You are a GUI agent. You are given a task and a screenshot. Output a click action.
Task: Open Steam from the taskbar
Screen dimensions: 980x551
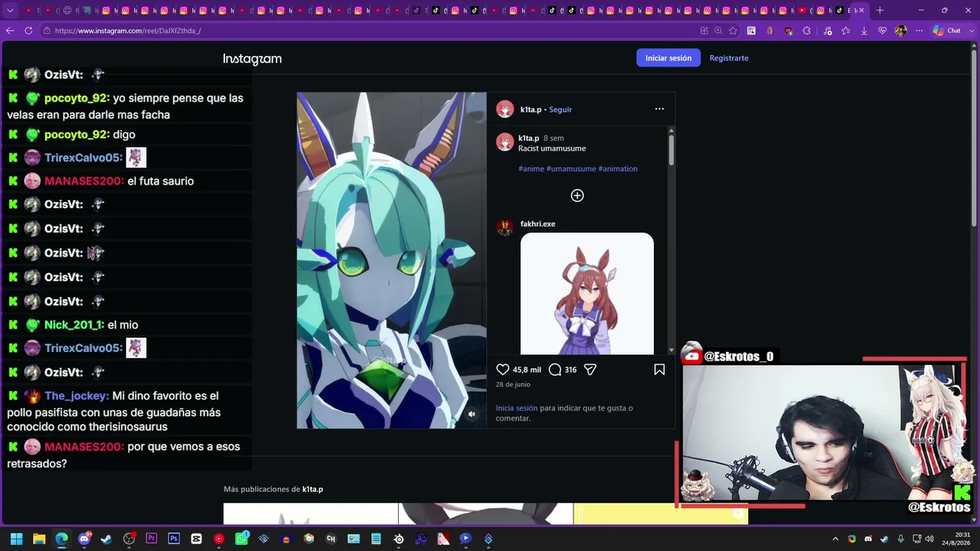click(x=106, y=539)
